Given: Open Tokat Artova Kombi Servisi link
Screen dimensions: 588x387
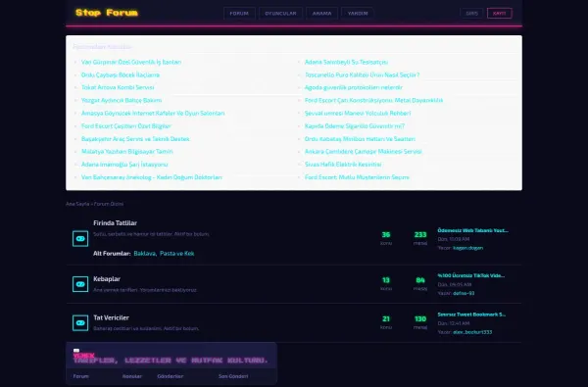Looking at the screenshot, I should pyautogui.click(x=118, y=87).
